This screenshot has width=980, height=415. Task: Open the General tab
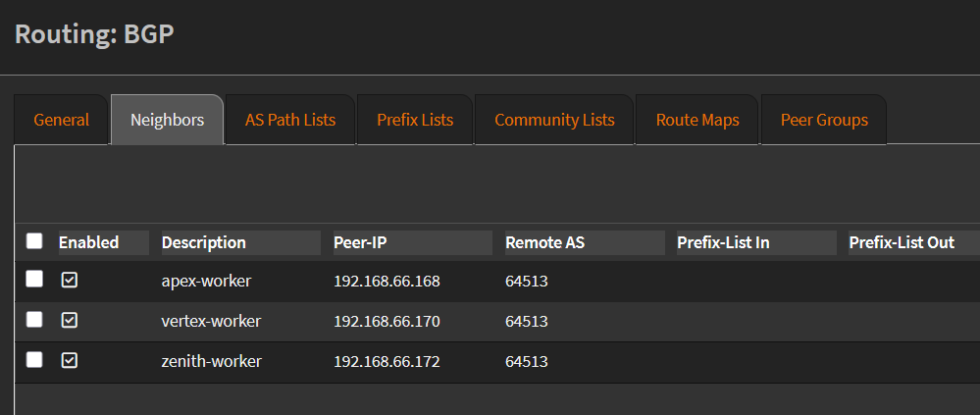[61, 120]
